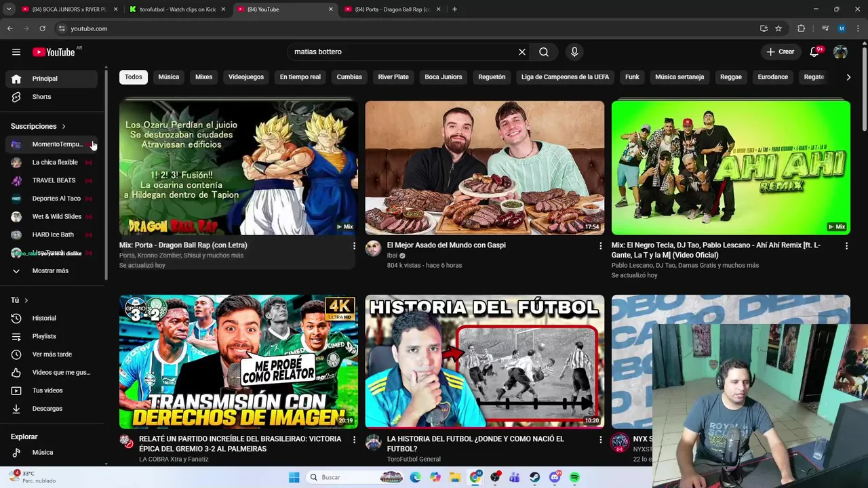Expand Mostrar más subscriptions
The width and height of the screenshot is (868, 488).
[x=52, y=270]
